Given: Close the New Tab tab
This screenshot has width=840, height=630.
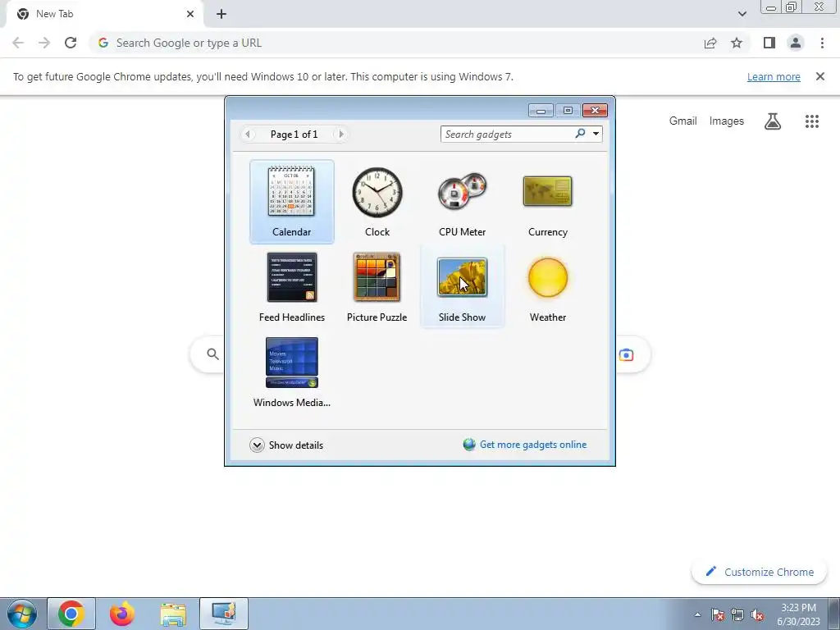Looking at the screenshot, I should [190, 14].
